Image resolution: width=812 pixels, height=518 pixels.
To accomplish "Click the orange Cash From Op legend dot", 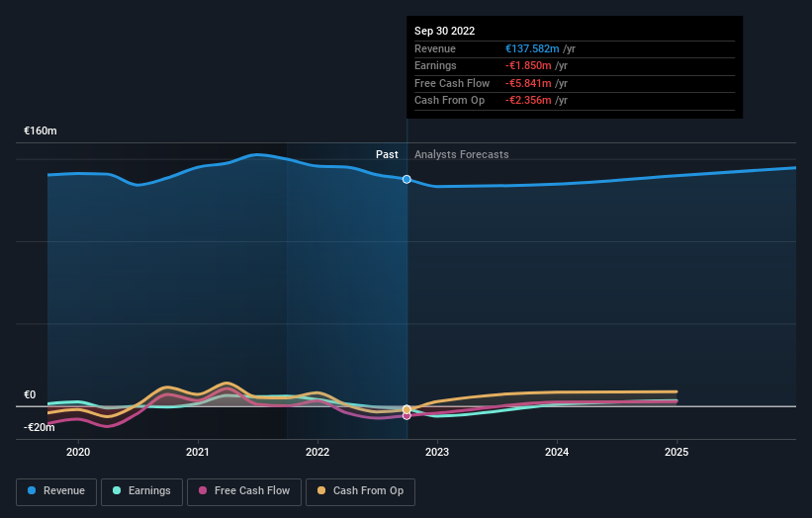I will coord(321,490).
